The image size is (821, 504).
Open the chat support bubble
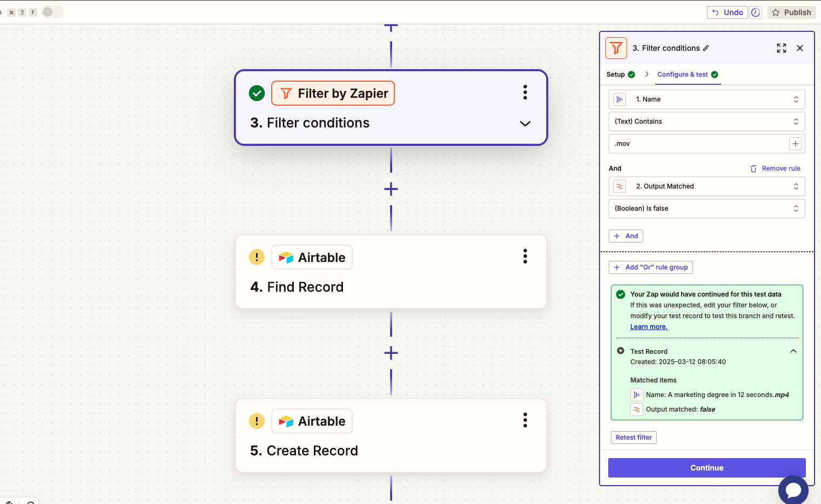point(793,490)
